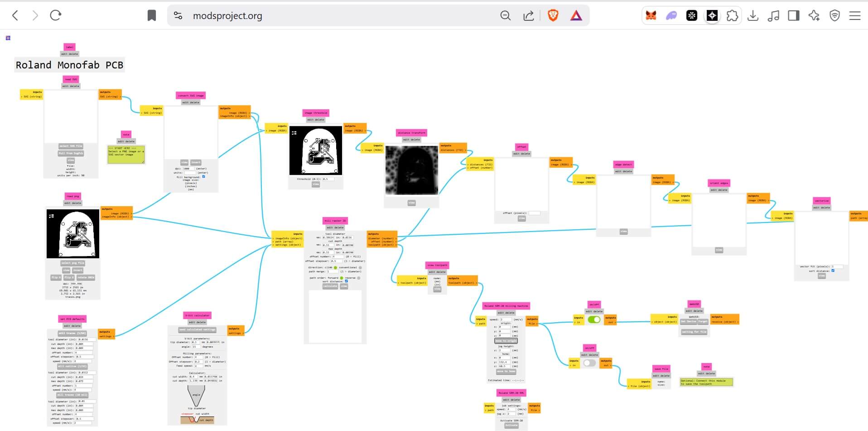The width and height of the screenshot is (868, 431).
Task: Select the conventional direction radio
Action: [360, 268]
